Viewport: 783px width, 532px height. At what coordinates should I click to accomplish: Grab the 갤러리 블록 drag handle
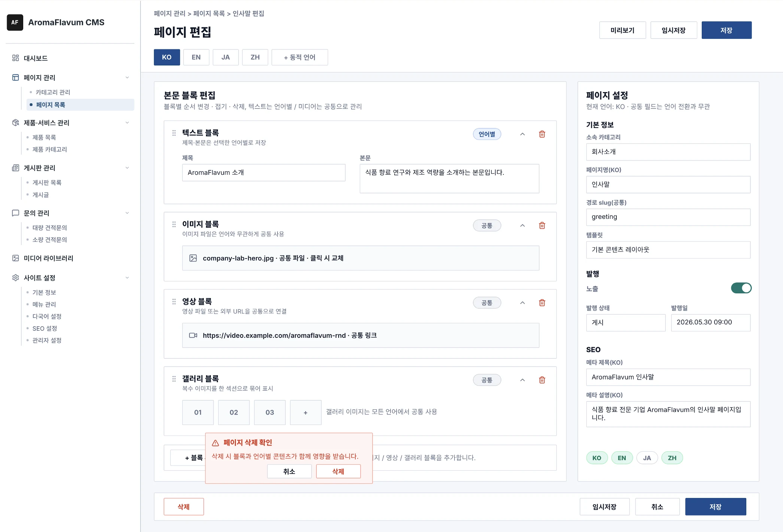click(174, 379)
